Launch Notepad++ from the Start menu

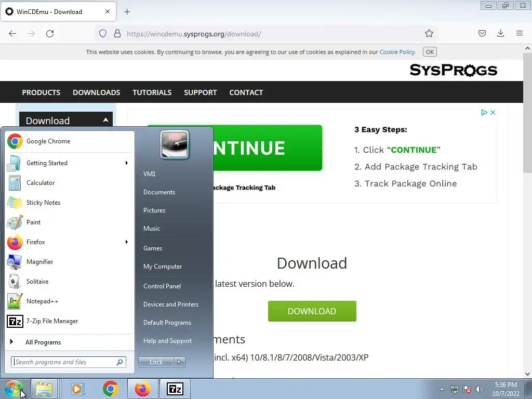70,301
